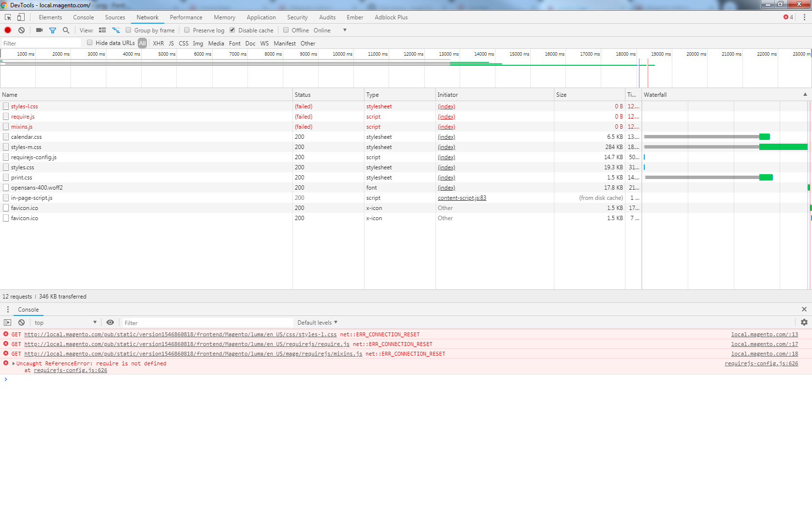Open the Performance tab

186,17
